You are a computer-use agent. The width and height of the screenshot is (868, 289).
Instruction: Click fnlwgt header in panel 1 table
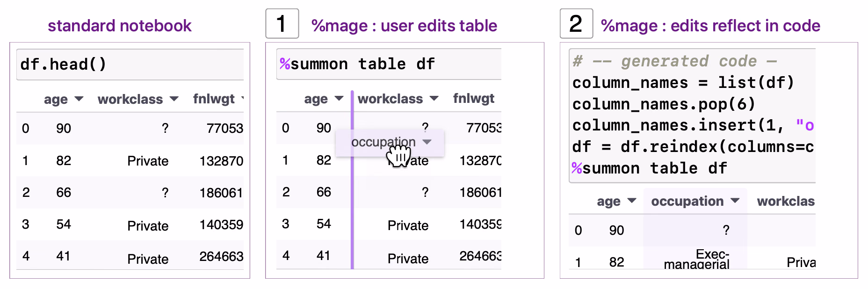point(474,99)
